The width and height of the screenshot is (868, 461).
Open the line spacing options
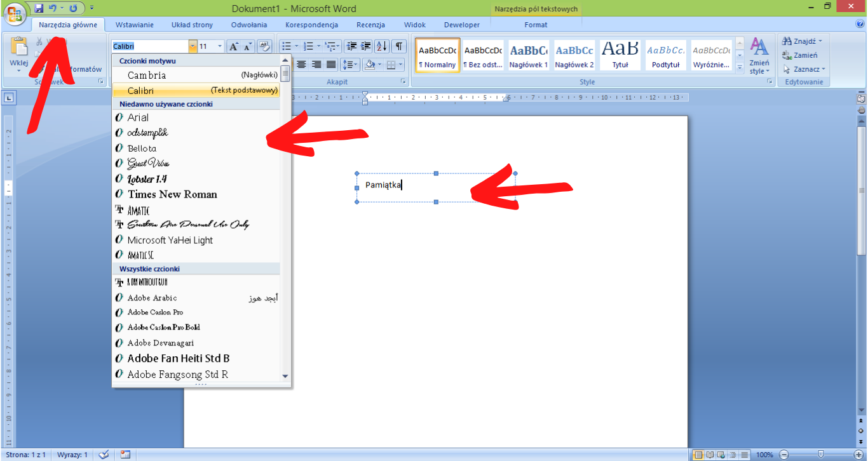(x=350, y=64)
